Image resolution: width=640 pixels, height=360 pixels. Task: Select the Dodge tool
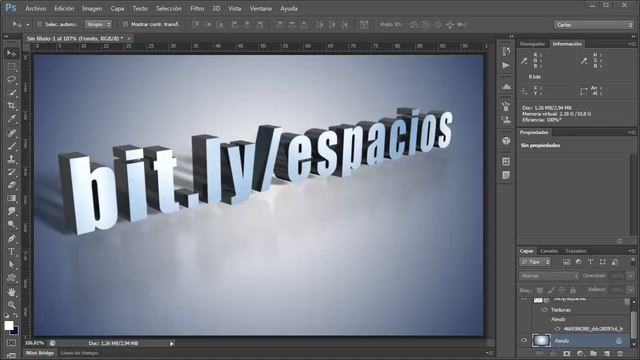click(11, 224)
